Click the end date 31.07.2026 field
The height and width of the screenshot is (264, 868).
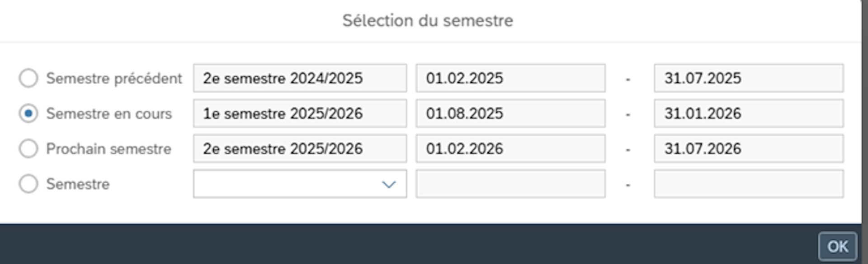pyautogui.click(x=749, y=149)
